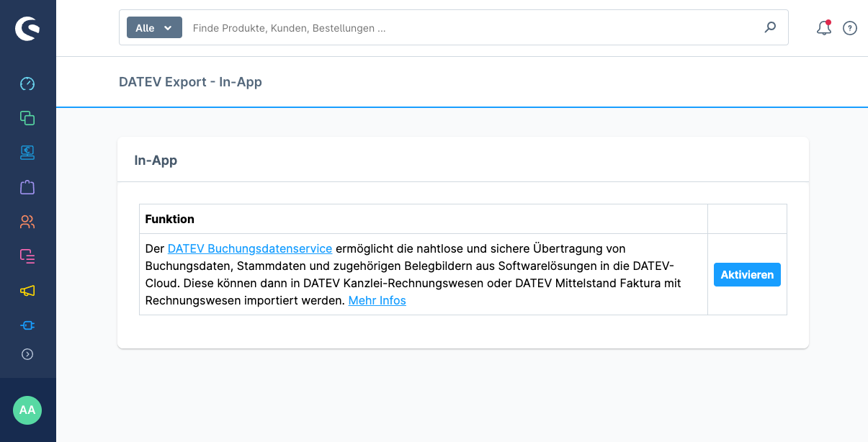
Task: Open the AA user avatar menu
Action: pos(27,410)
